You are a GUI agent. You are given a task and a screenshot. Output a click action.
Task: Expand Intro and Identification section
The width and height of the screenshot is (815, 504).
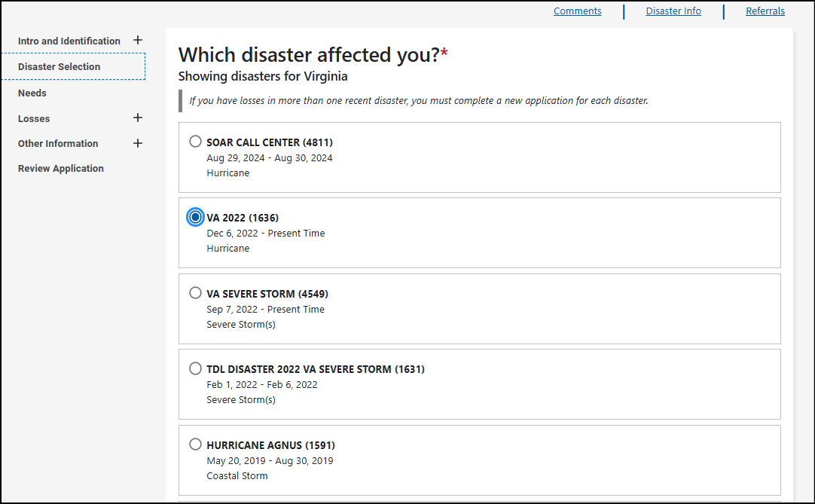tap(138, 40)
